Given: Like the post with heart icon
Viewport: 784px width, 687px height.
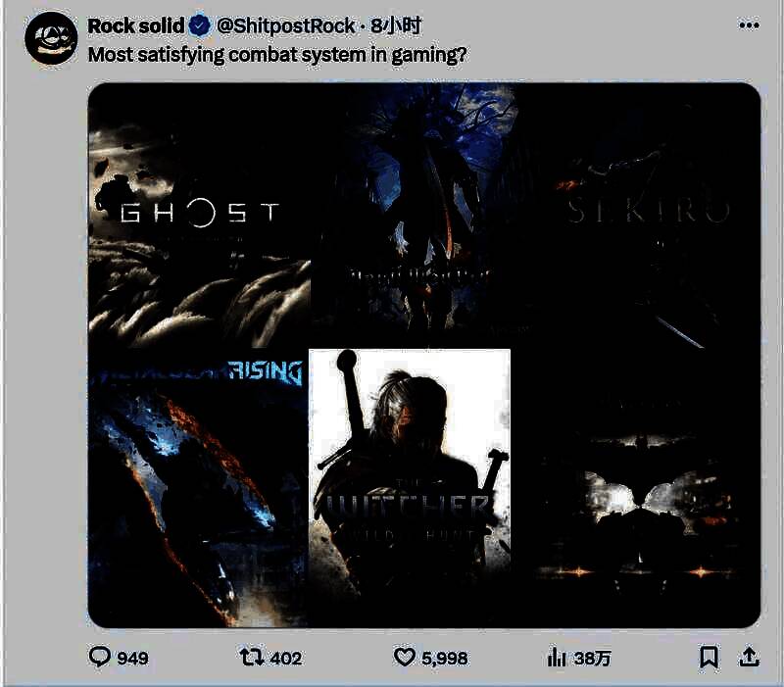Looking at the screenshot, I should click(x=404, y=657).
